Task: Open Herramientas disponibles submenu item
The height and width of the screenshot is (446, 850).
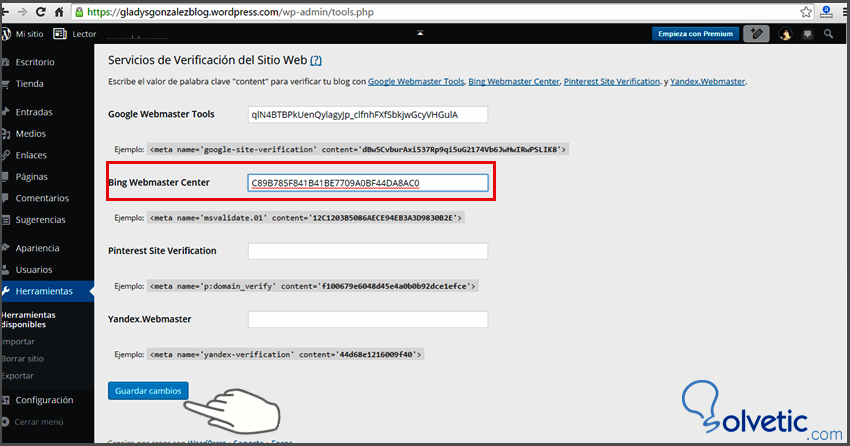Action: pos(29,319)
